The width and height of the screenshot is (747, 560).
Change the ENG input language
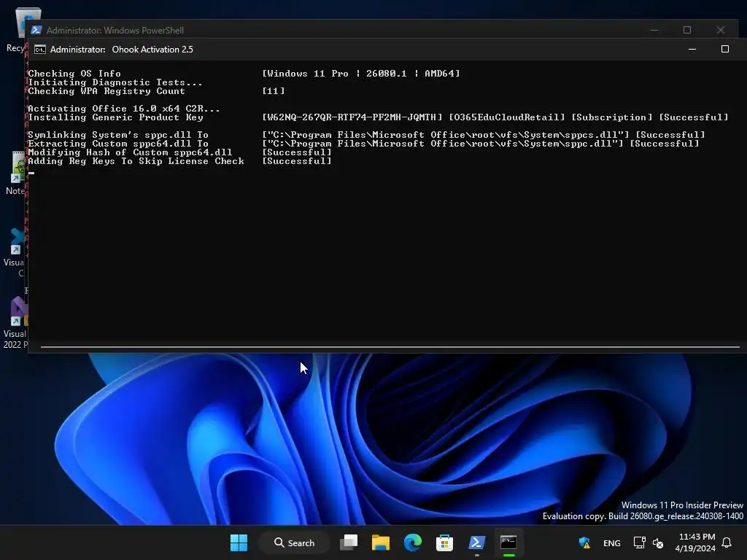point(612,542)
